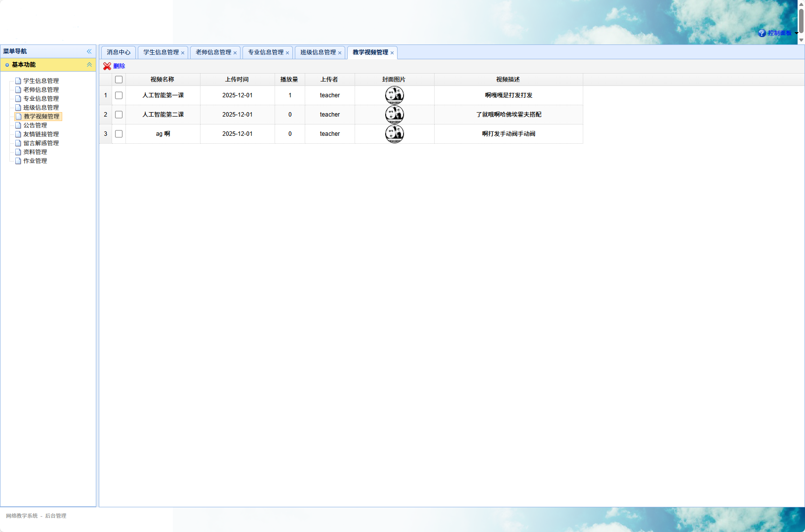This screenshot has width=805, height=532.
Task: Click the upload date in 人工智能第一课 row
Action: click(x=238, y=95)
